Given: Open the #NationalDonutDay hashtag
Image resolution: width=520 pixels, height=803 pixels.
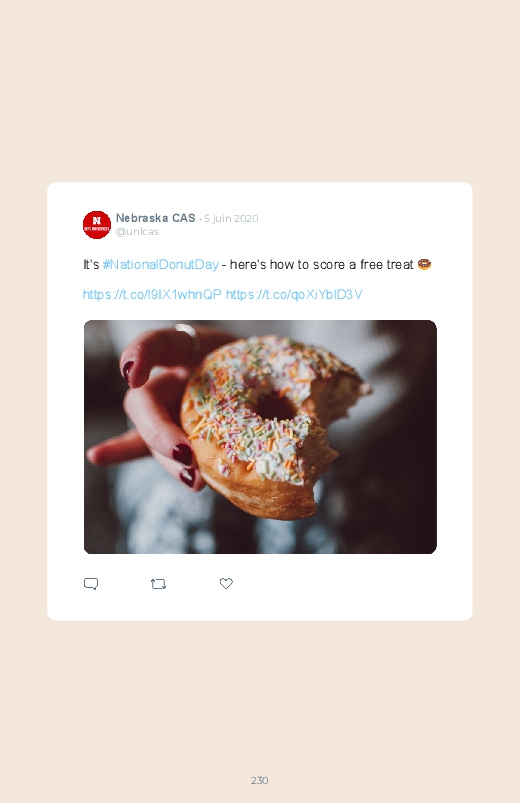Looking at the screenshot, I should coord(160,265).
